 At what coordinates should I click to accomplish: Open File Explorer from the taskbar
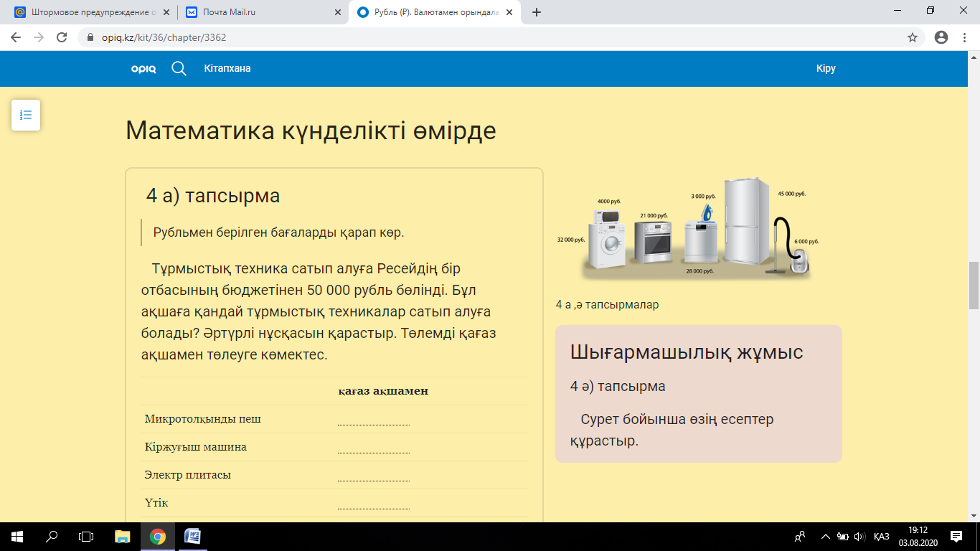pyautogui.click(x=122, y=536)
